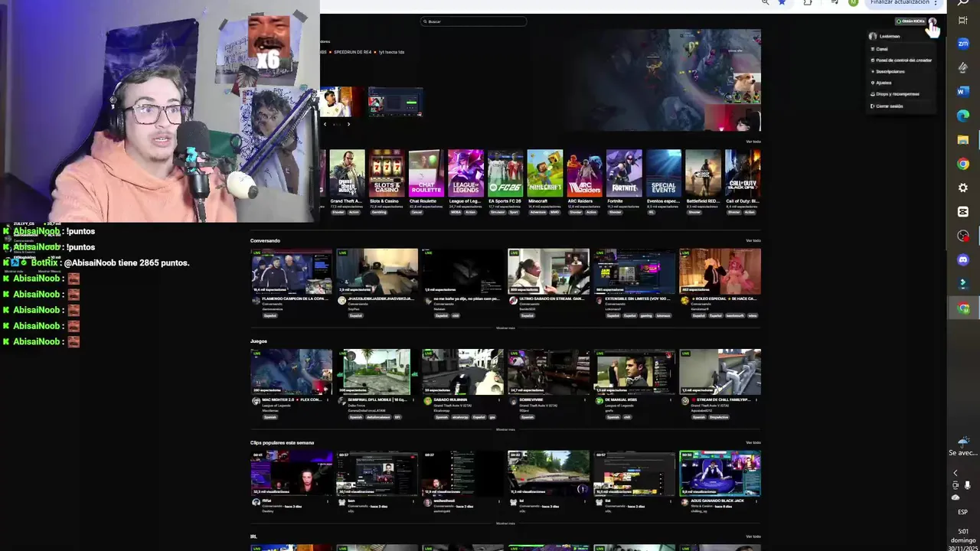Open the ARC Raiders category card

point(585,174)
